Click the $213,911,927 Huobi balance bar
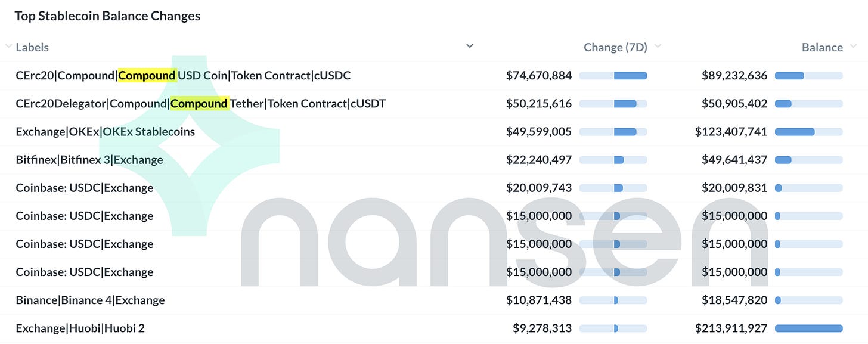 (x=808, y=328)
